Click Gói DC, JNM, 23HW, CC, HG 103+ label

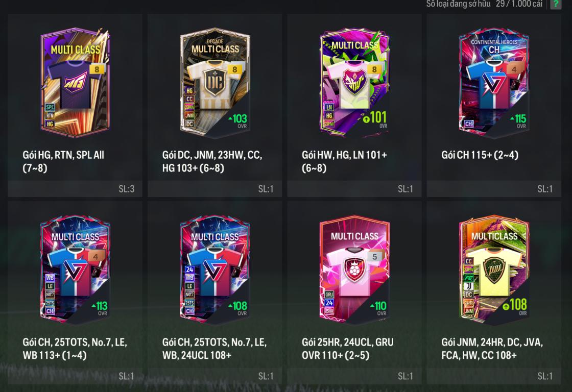[212, 161]
